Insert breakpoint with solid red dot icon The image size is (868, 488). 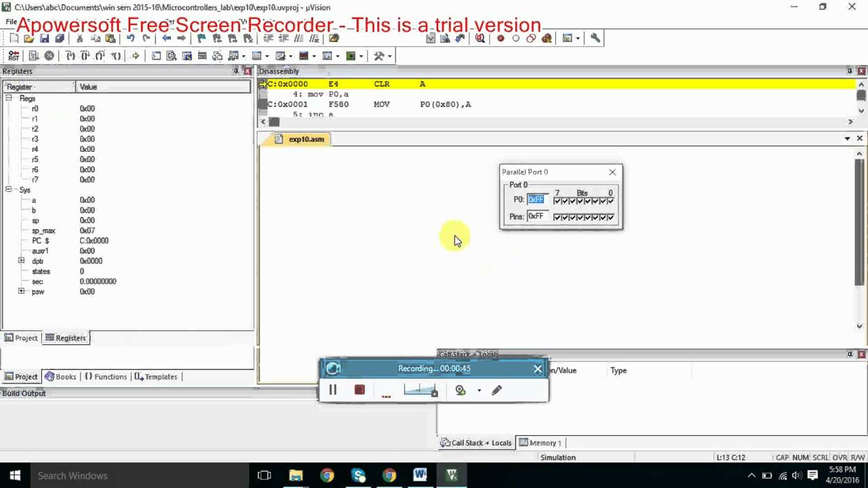tap(500, 38)
